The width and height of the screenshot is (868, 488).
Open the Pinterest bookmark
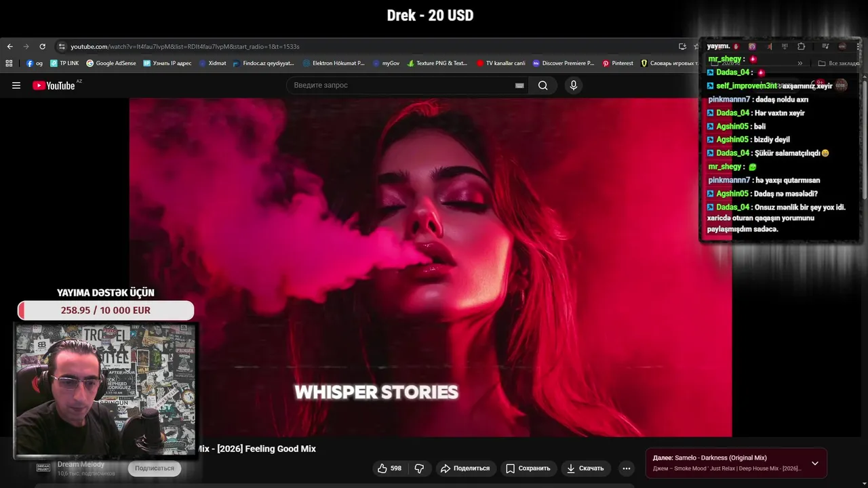(x=618, y=63)
